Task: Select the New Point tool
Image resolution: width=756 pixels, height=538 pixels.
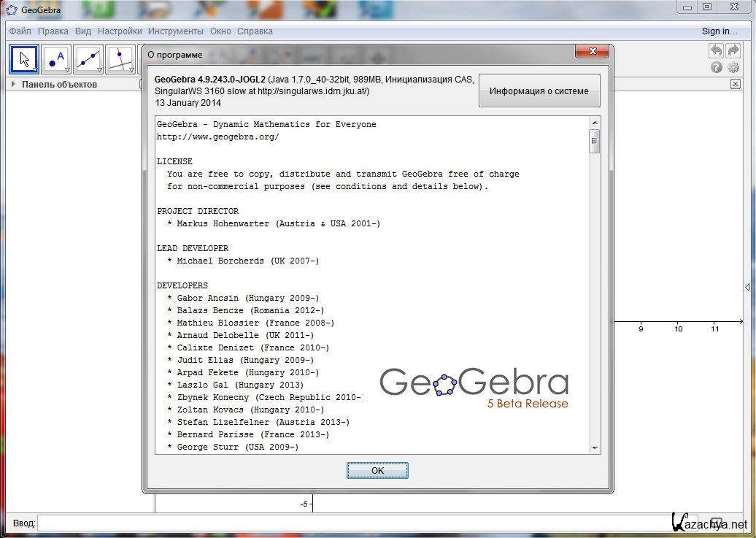Action: point(55,59)
